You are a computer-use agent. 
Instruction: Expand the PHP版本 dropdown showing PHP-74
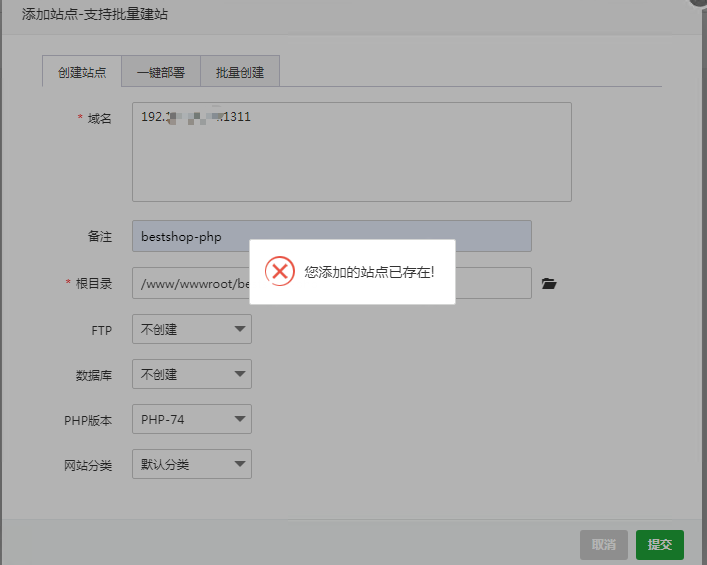(191, 419)
